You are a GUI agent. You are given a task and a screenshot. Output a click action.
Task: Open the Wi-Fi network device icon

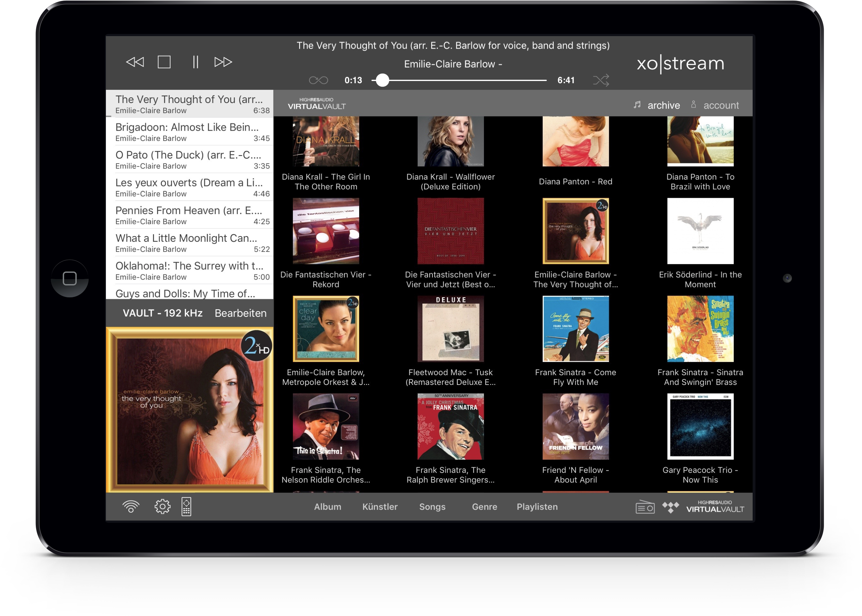click(131, 506)
